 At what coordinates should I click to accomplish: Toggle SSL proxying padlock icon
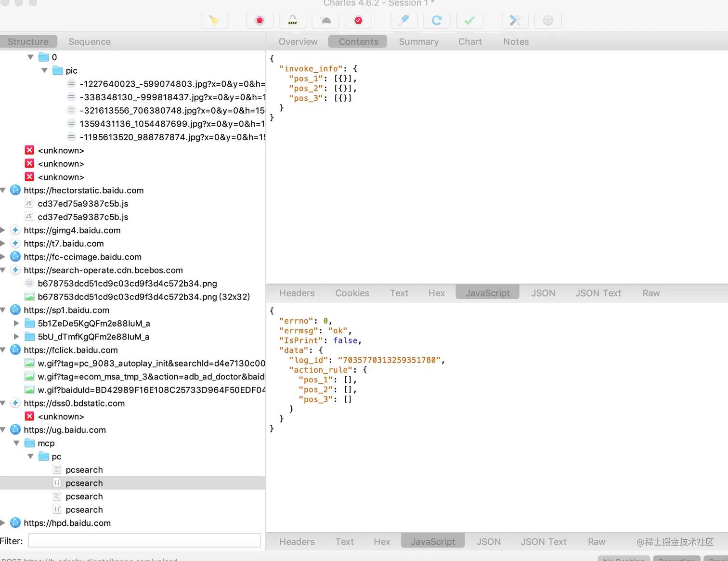point(292,21)
